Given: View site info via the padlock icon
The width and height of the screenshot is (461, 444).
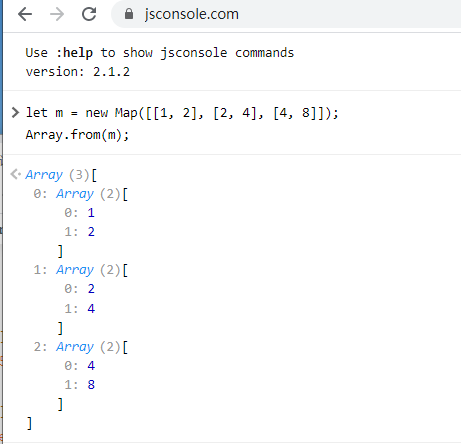Looking at the screenshot, I should point(129,14).
